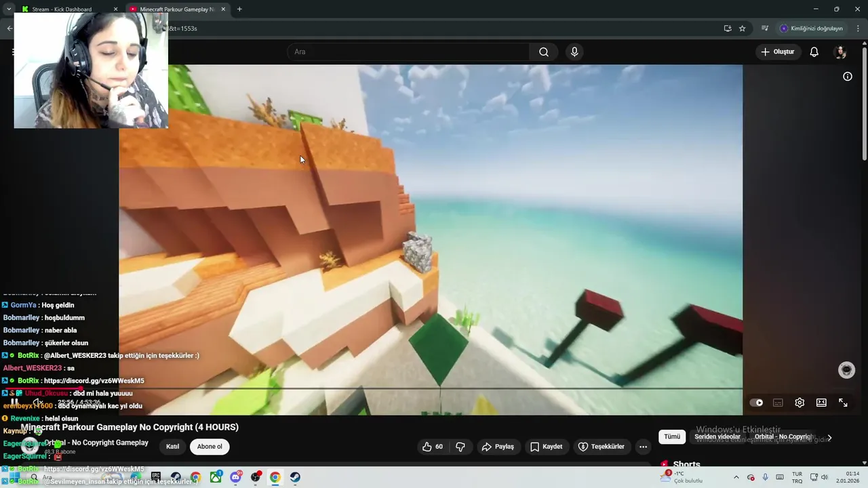The image size is (868, 488).
Task: Open the rightmost Steam taskbar icon
Action: [x=295, y=477]
